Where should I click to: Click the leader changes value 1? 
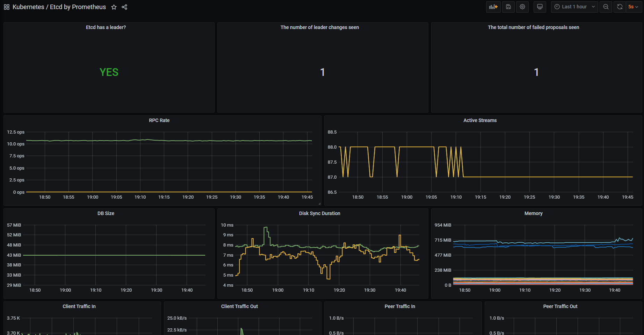pyautogui.click(x=323, y=72)
